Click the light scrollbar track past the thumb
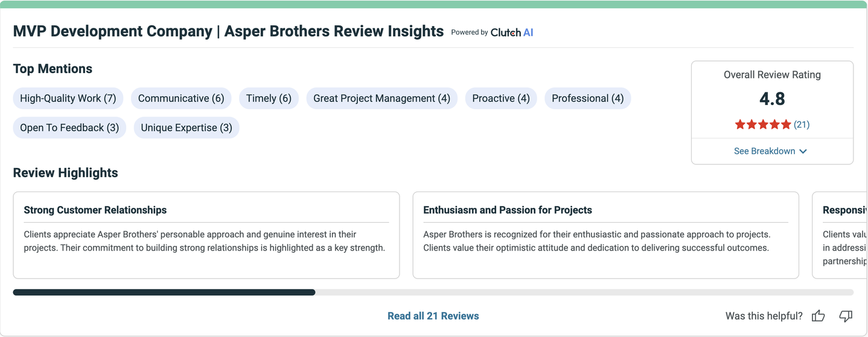 [x=584, y=292]
